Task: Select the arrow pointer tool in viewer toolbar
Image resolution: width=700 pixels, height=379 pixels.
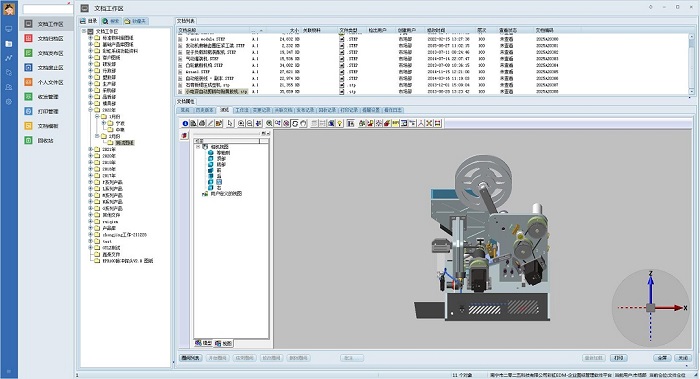Action: pos(230,124)
